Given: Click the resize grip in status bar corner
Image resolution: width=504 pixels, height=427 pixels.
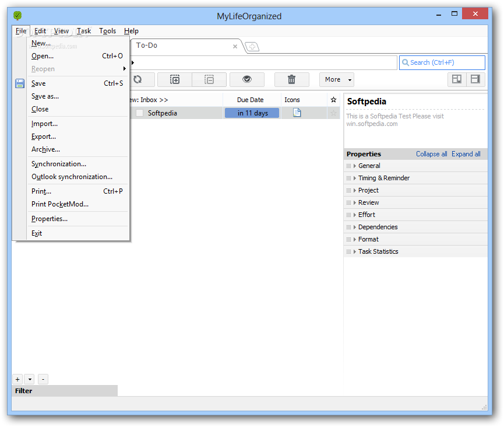Looking at the screenshot, I should click(x=484, y=407).
